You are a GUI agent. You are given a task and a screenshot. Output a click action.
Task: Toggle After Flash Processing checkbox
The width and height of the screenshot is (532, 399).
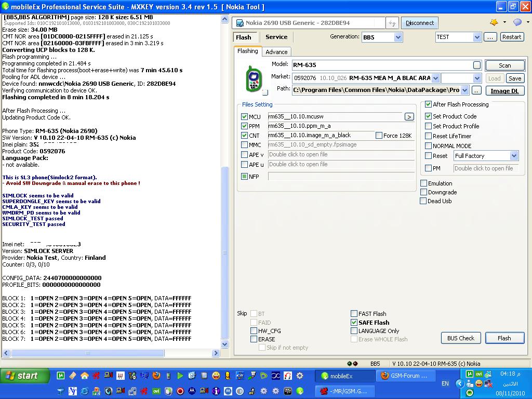428,104
